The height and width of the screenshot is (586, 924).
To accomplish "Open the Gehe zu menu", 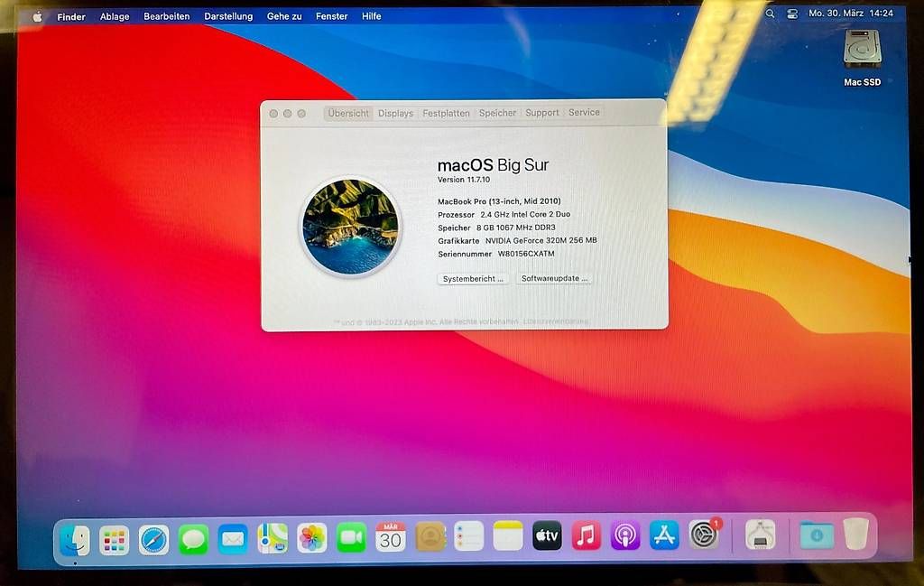I will click(284, 16).
